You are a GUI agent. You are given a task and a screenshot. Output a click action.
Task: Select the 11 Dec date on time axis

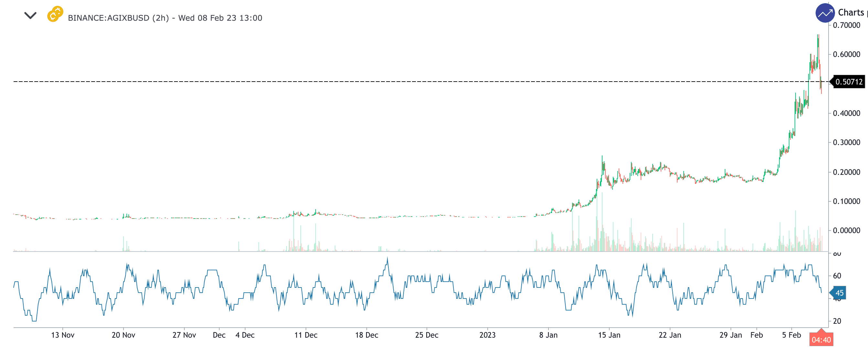306,335
